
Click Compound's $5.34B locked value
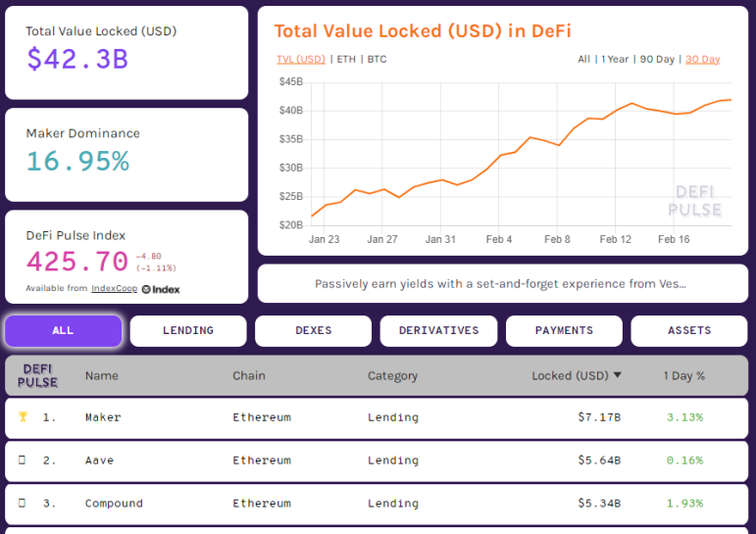[x=599, y=504]
